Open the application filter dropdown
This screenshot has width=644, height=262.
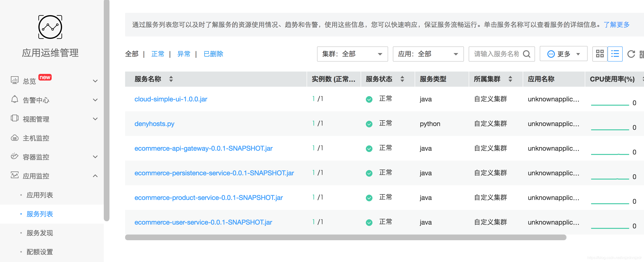428,54
